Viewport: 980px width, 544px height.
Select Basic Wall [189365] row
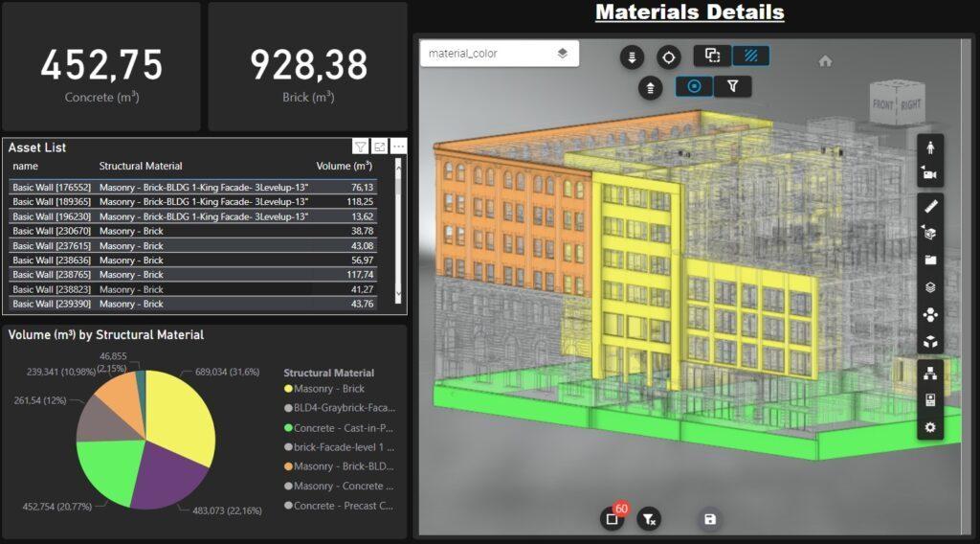pyautogui.click(x=193, y=201)
